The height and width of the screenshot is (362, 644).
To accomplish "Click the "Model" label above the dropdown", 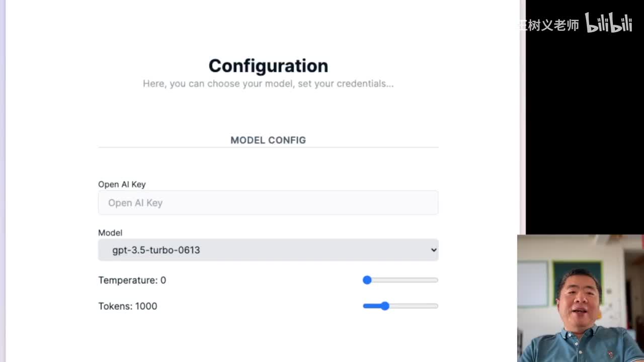I will point(110,233).
